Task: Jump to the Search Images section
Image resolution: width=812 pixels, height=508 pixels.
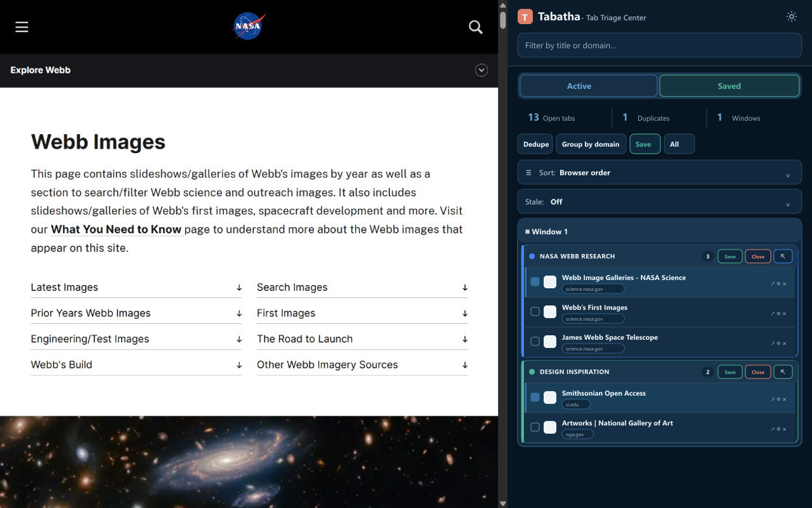Action: tap(362, 288)
